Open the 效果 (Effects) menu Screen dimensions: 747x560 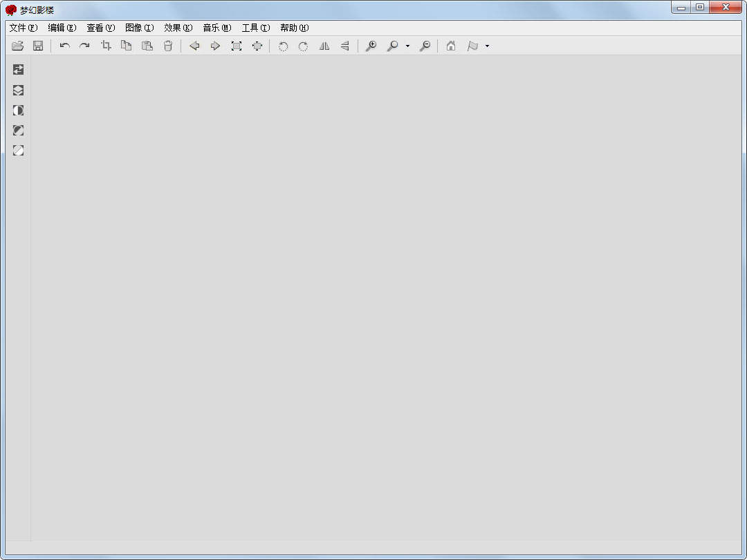[x=178, y=28]
